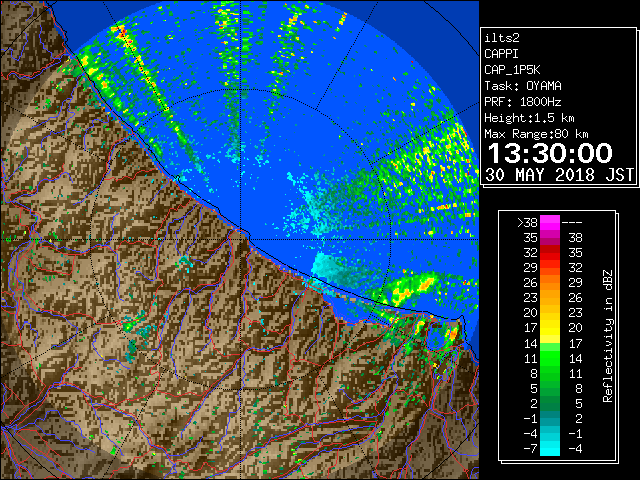Click the PRF: 1800Hz line
The width and height of the screenshot is (640, 480).
pos(523,102)
